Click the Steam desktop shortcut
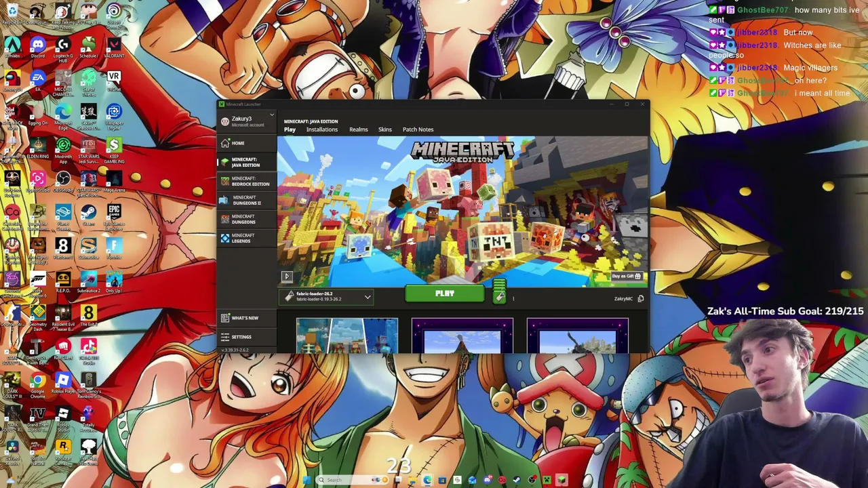The image size is (868, 488). pos(89,215)
